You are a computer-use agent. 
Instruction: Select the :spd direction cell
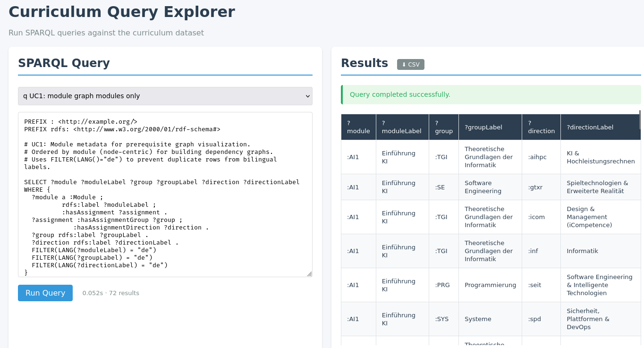[x=542, y=319]
